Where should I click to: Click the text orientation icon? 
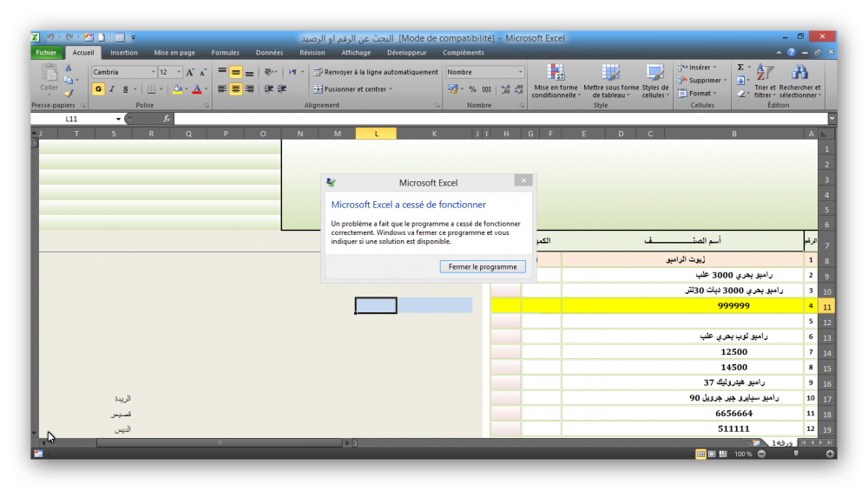coord(268,72)
